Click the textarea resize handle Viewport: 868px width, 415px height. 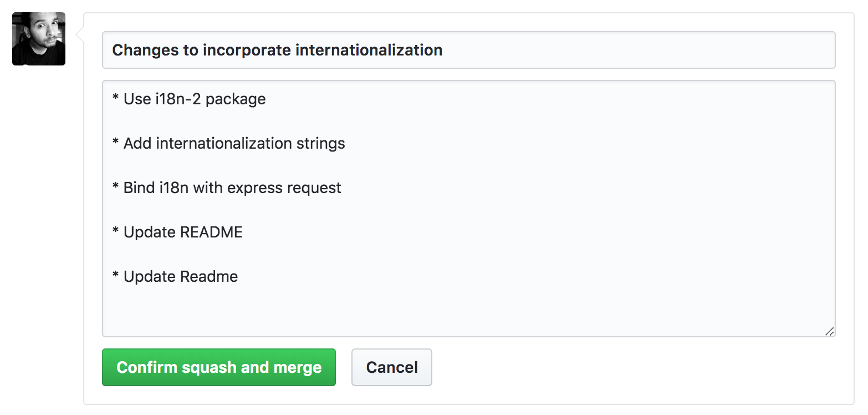(829, 331)
